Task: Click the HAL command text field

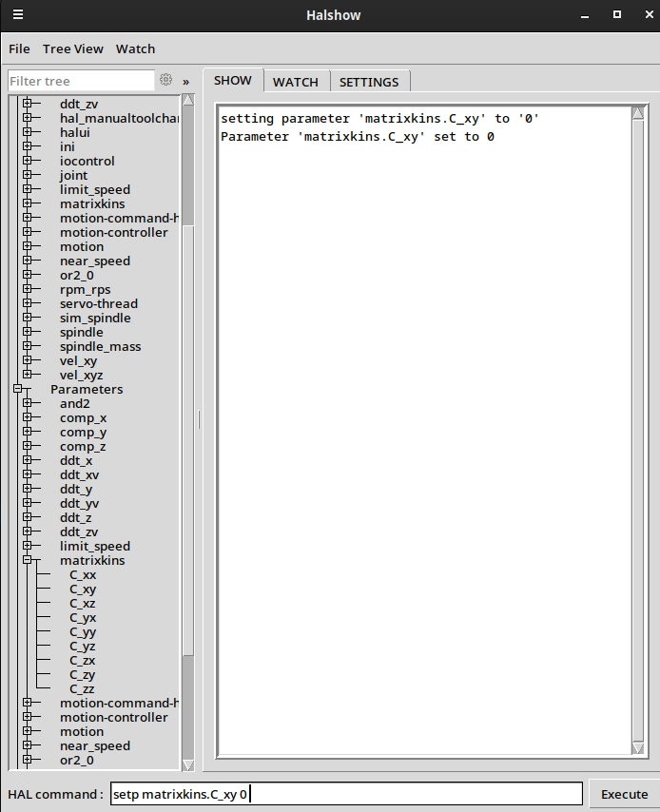Action: pos(345,794)
